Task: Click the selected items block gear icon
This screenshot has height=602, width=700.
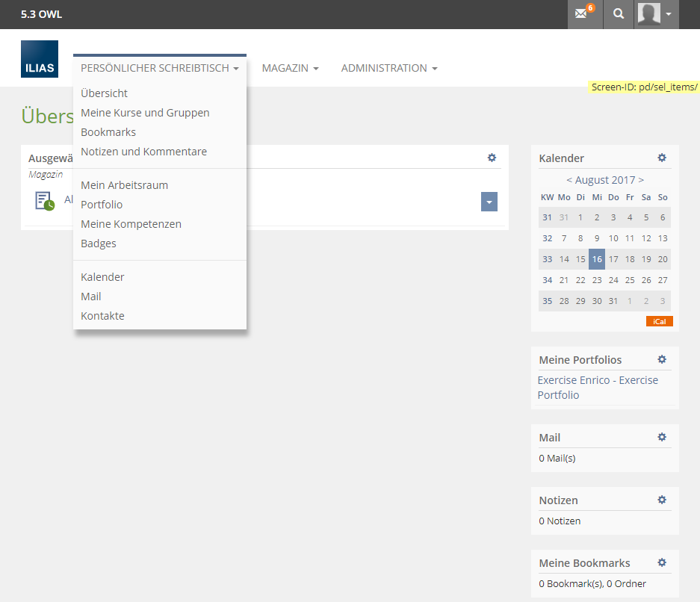Action: point(491,158)
